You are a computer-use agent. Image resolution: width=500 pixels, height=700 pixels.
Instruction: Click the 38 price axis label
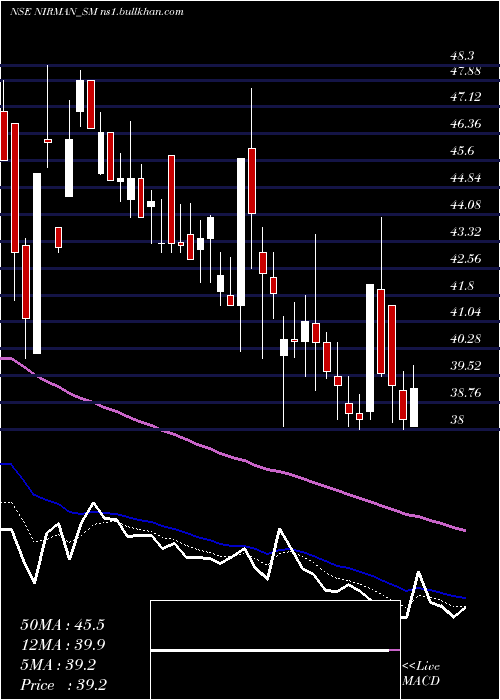(x=458, y=420)
